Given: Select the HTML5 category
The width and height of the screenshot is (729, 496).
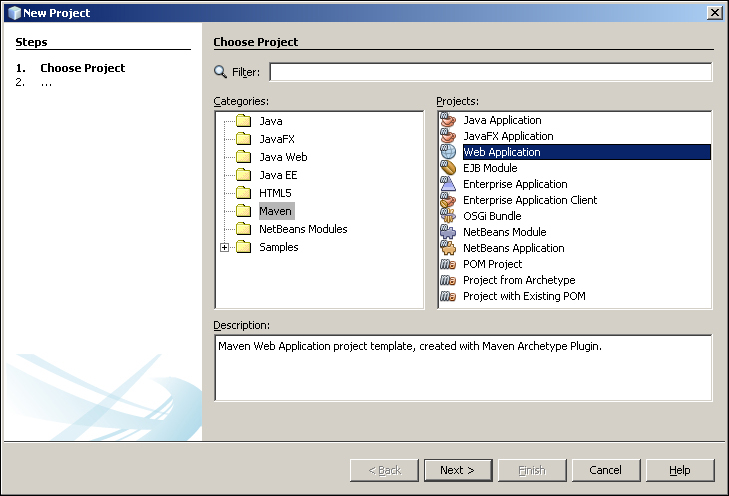Looking at the screenshot, I should (x=275, y=192).
